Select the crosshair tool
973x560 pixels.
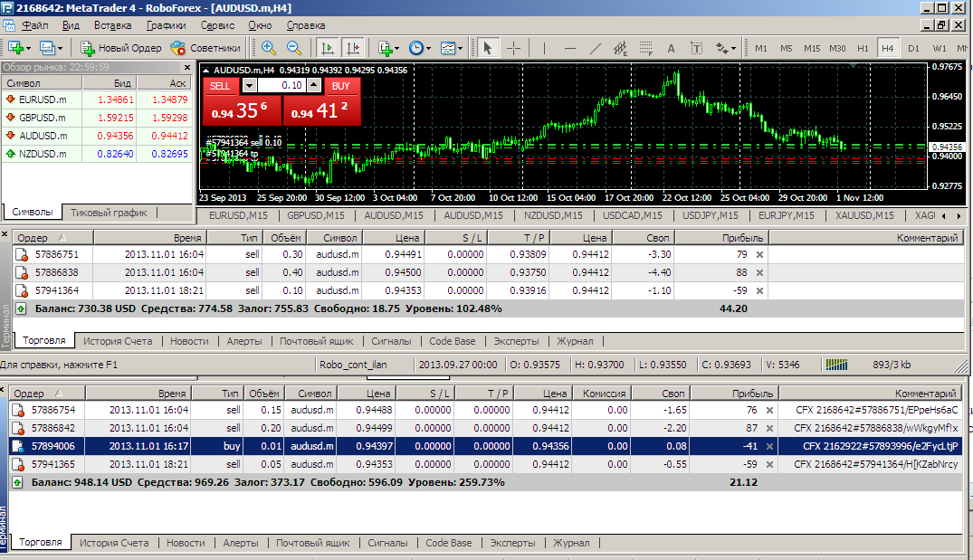point(513,48)
